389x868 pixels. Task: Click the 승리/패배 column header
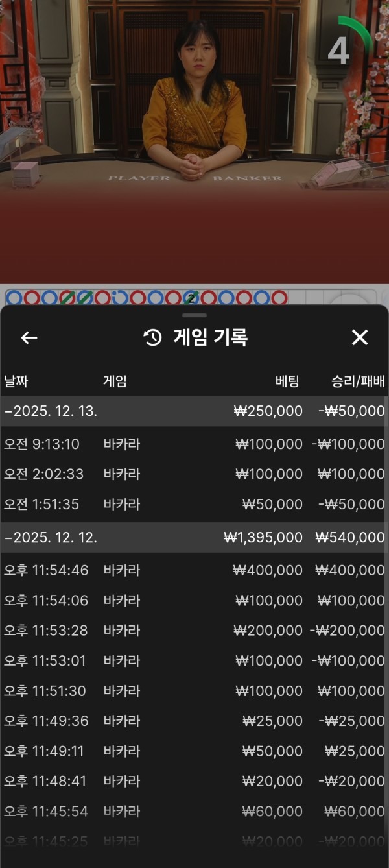tap(359, 381)
